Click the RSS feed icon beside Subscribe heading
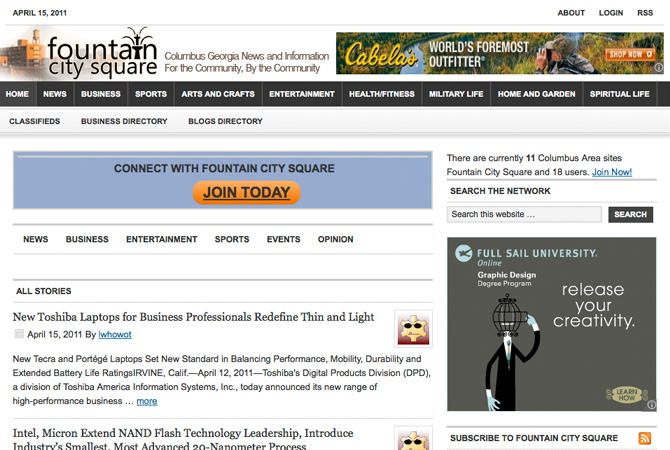This screenshot has width=670, height=450. click(644, 438)
